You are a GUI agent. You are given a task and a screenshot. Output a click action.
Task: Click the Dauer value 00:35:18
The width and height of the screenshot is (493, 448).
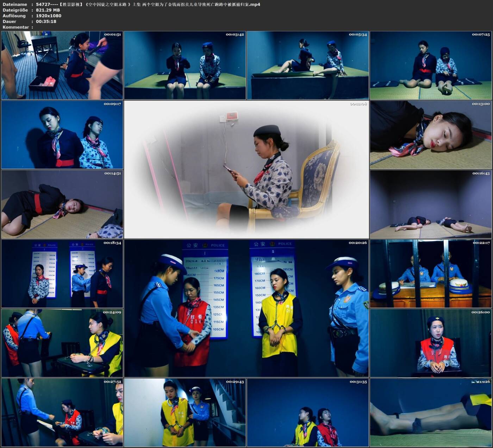[x=46, y=21]
